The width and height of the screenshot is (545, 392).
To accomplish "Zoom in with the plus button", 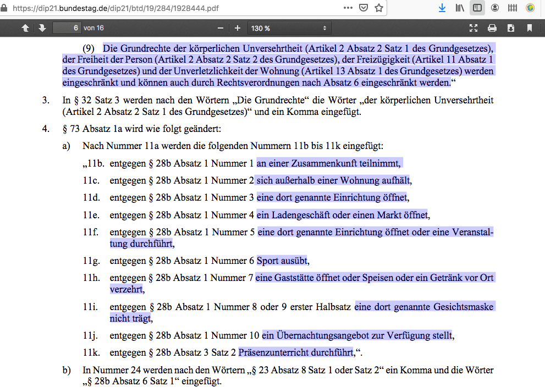I will pyautogui.click(x=238, y=28).
